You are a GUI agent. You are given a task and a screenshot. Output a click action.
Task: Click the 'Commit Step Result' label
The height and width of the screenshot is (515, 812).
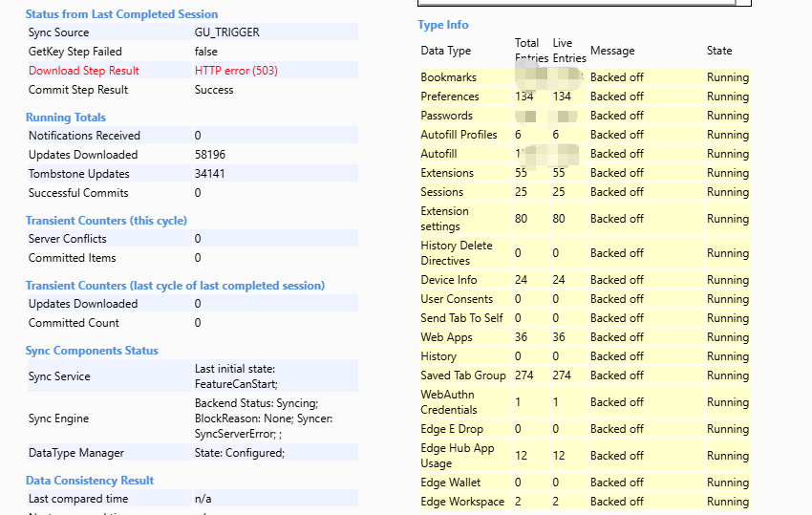click(x=78, y=90)
